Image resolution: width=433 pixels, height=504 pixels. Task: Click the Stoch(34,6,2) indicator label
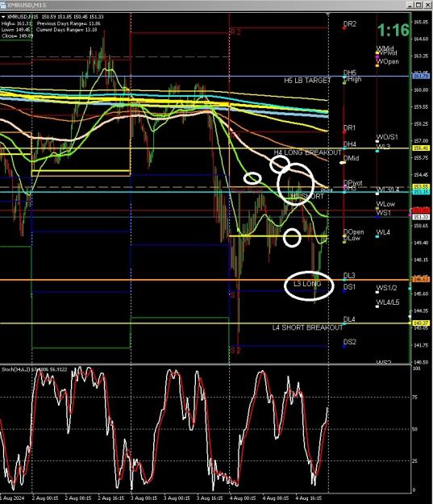point(34,369)
